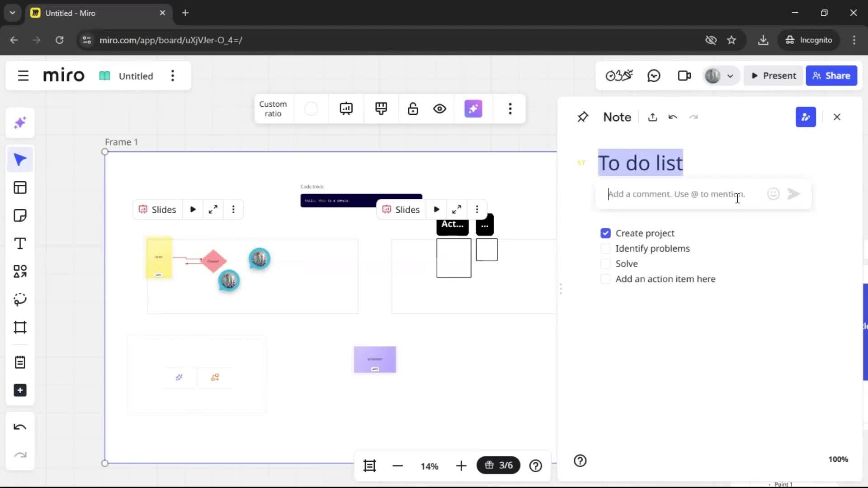The height and width of the screenshot is (488, 868).
Task: Play the second Slides widget
Action: pyautogui.click(x=437, y=210)
